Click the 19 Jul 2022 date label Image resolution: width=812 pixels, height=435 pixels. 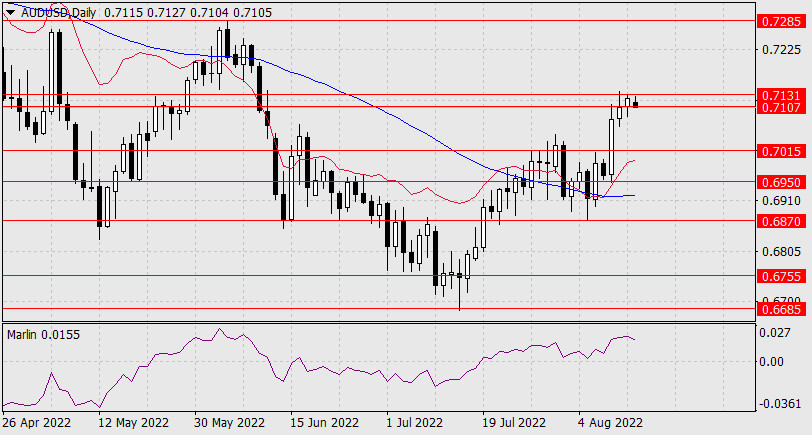[515, 423]
